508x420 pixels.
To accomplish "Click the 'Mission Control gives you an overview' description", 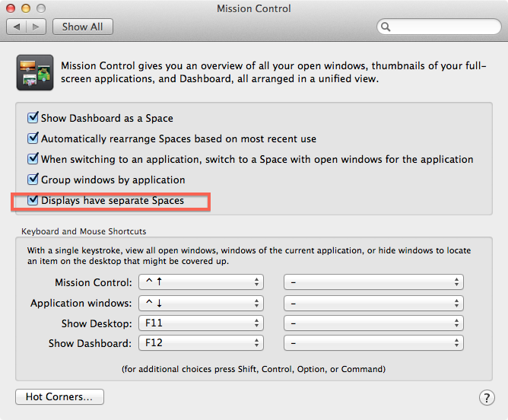I will point(274,72).
